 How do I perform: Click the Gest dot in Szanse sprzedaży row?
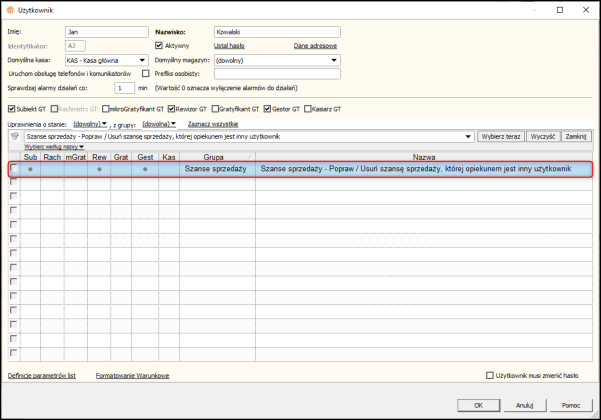click(x=145, y=169)
